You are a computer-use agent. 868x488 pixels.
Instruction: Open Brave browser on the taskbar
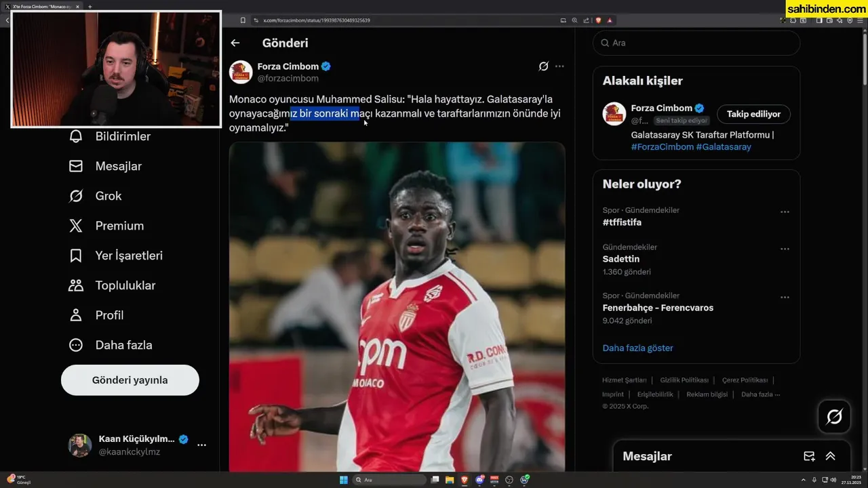coord(465,480)
